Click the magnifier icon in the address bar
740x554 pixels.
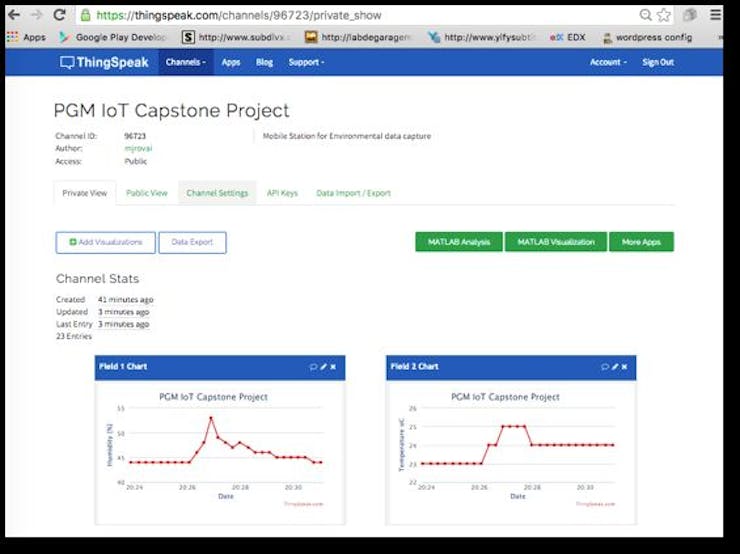[x=645, y=15]
